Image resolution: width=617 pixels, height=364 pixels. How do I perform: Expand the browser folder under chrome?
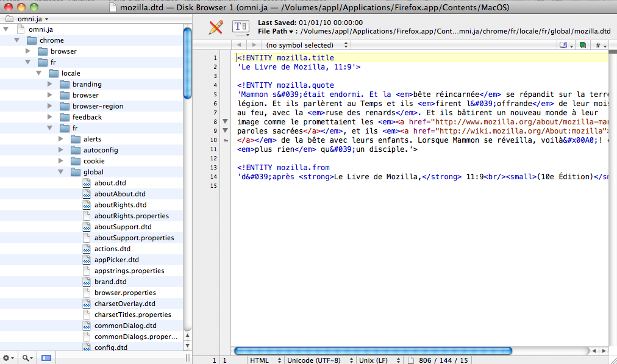coord(28,51)
